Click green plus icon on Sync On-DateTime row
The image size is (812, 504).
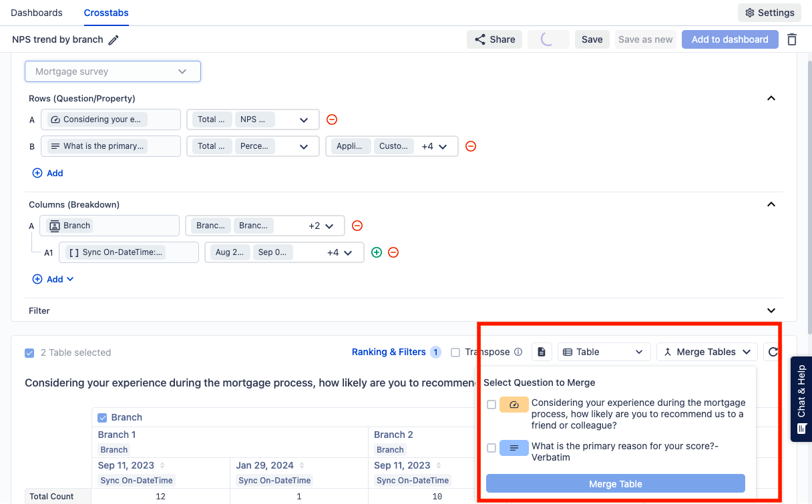click(377, 252)
